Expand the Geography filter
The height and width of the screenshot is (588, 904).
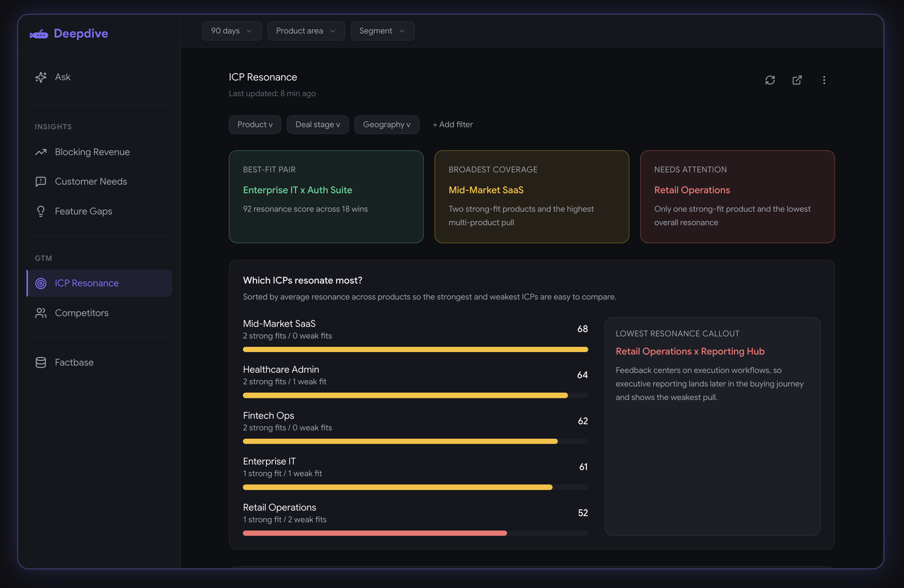(386, 124)
